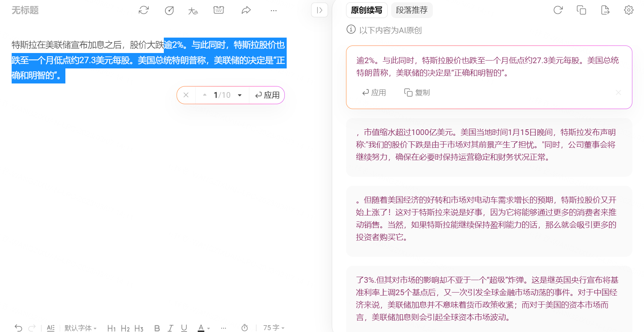Select the suggestion starting 了3%.但其对市场的影响
Viewport: 644px width, 332px height.
click(489, 299)
